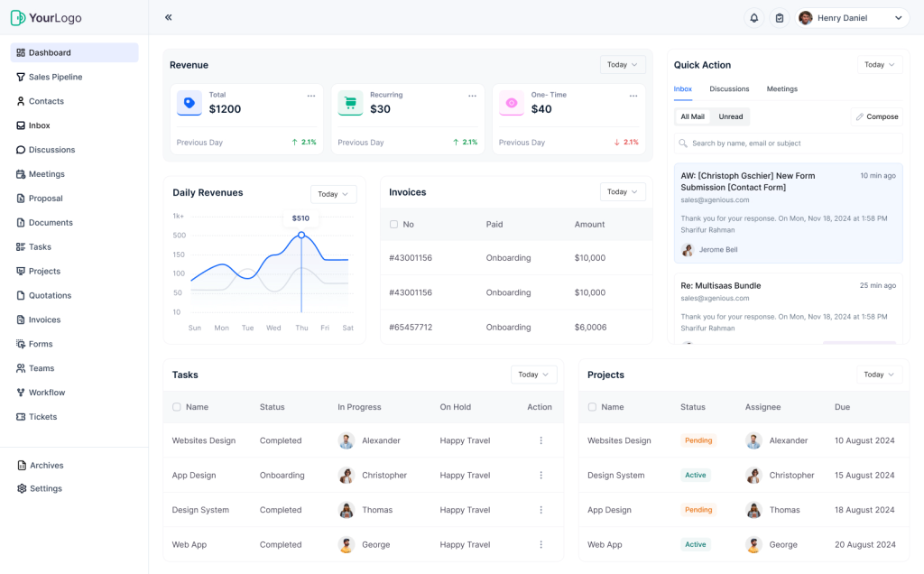Viewport: 924px width, 574px height.
Task: Open the Revenue Today dropdown
Action: click(623, 65)
